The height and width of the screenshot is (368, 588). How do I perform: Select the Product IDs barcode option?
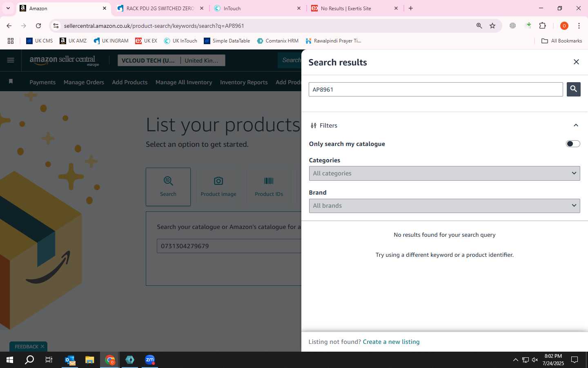pyautogui.click(x=269, y=186)
